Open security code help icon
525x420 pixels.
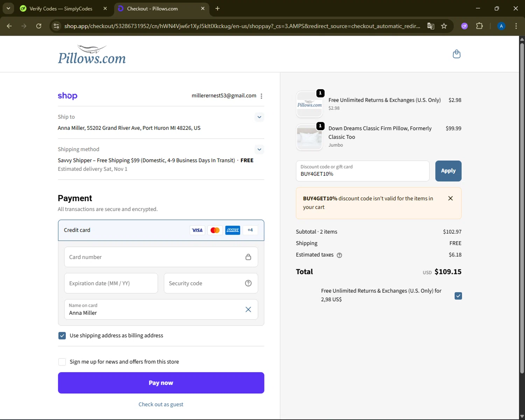tap(248, 283)
